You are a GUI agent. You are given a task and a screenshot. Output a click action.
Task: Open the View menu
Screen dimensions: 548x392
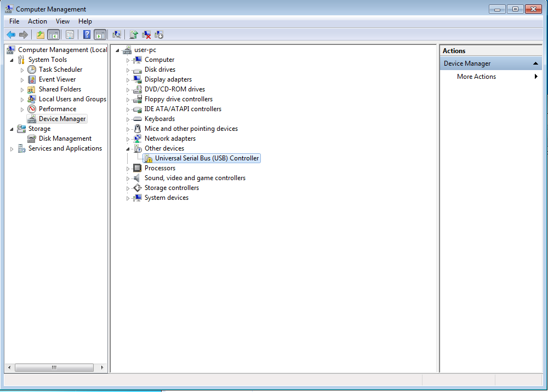click(62, 21)
